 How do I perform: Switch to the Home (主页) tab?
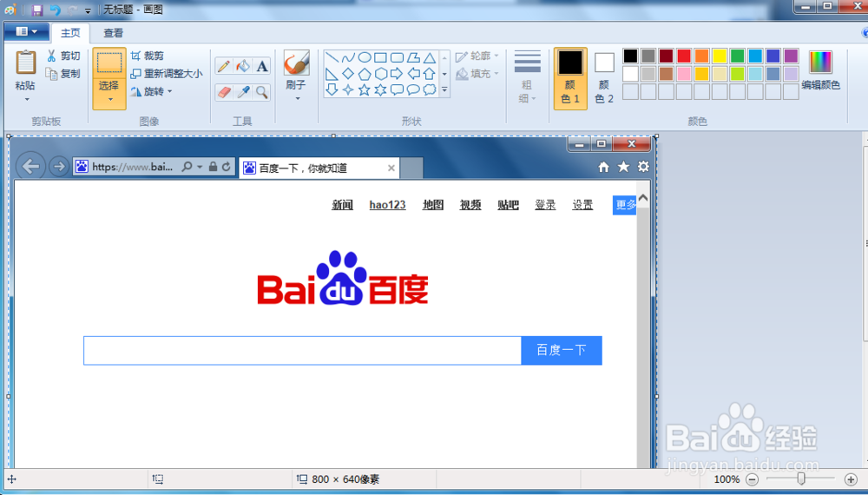coord(70,33)
